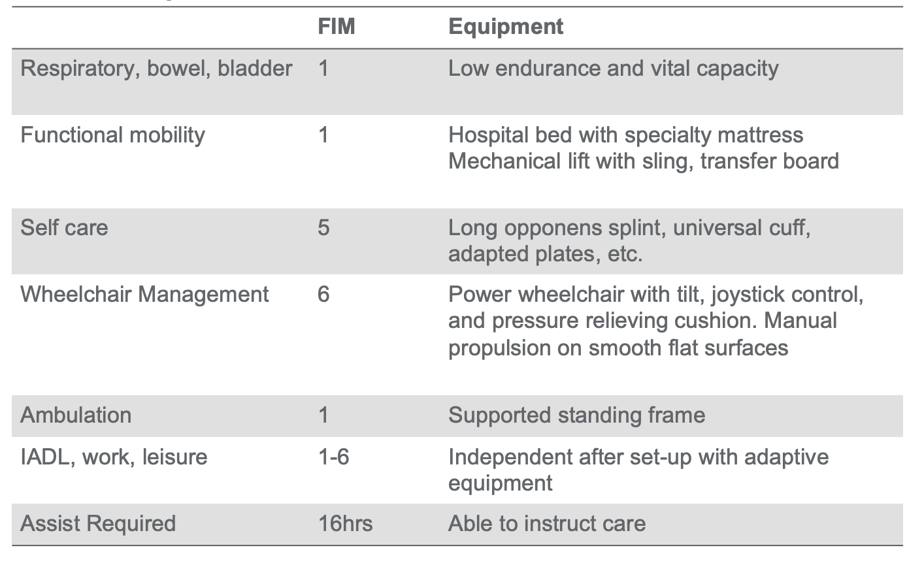This screenshot has width=924, height=567.
Task: Select the Wheelchair Management row label
Action: [x=144, y=295]
